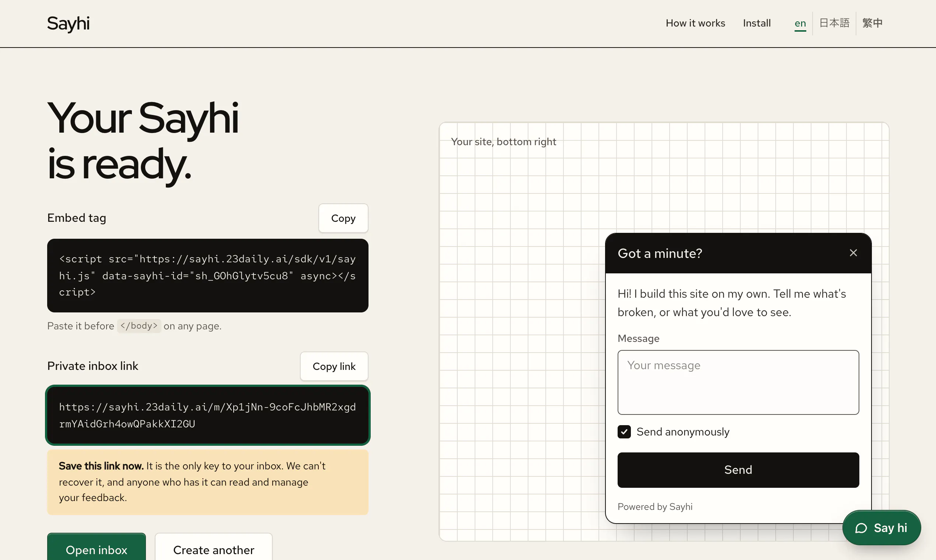Click the Save this link now warning
Image resolution: width=936 pixels, height=560 pixels.
pyautogui.click(x=207, y=482)
